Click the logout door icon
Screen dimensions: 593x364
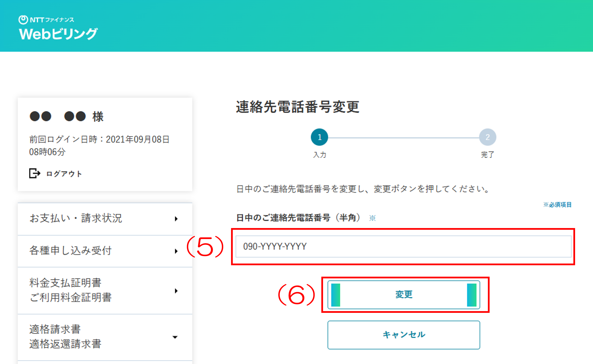[35, 173]
